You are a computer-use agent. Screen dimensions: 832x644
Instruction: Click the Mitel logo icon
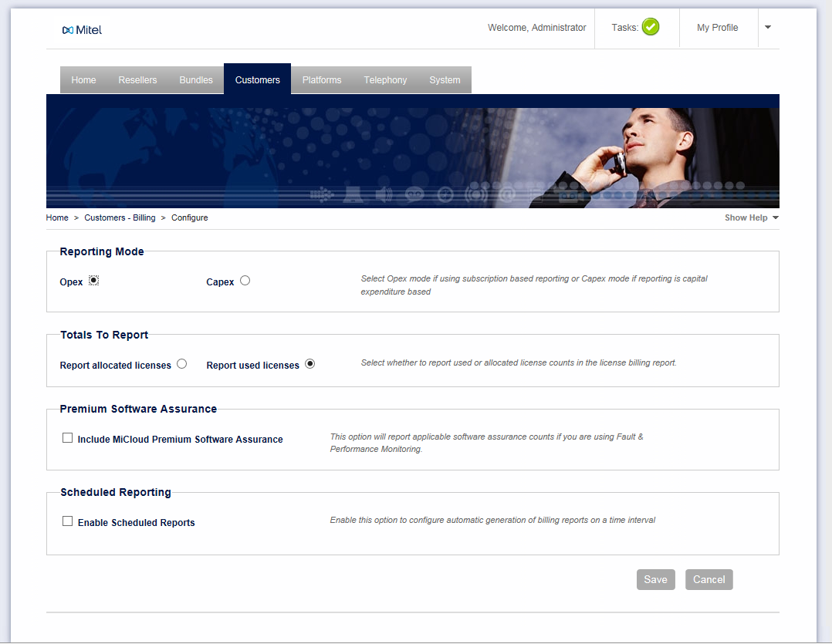[x=68, y=30]
